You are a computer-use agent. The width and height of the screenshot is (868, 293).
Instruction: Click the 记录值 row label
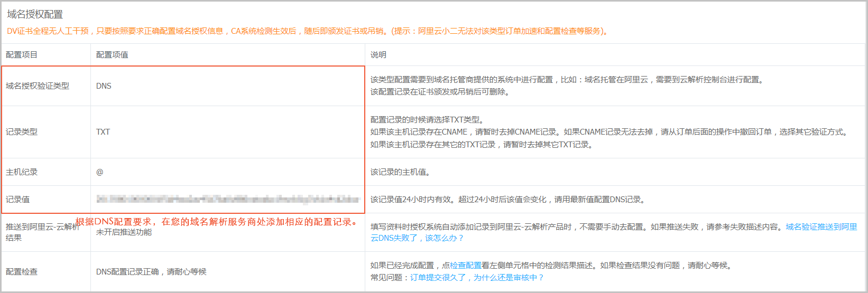pyautogui.click(x=18, y=200)
